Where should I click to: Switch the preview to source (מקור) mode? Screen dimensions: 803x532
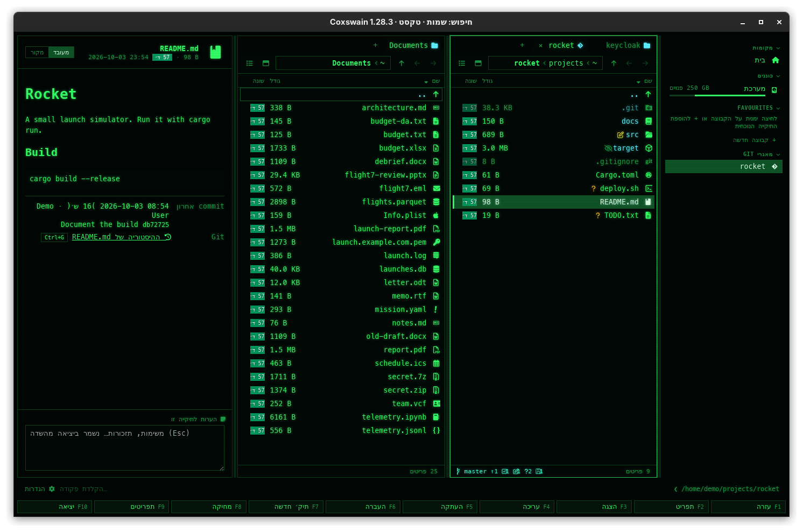[x=37, y=52]
